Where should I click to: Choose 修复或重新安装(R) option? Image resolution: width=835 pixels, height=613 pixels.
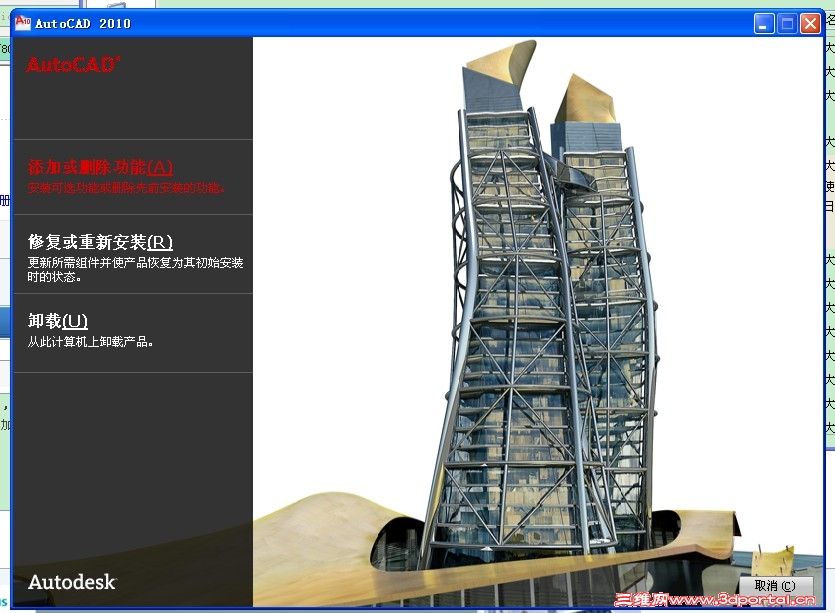point(100,242)
